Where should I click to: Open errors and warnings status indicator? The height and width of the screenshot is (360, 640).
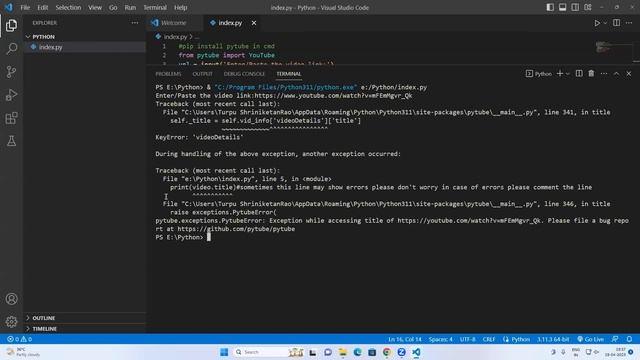tap(19, 339)
